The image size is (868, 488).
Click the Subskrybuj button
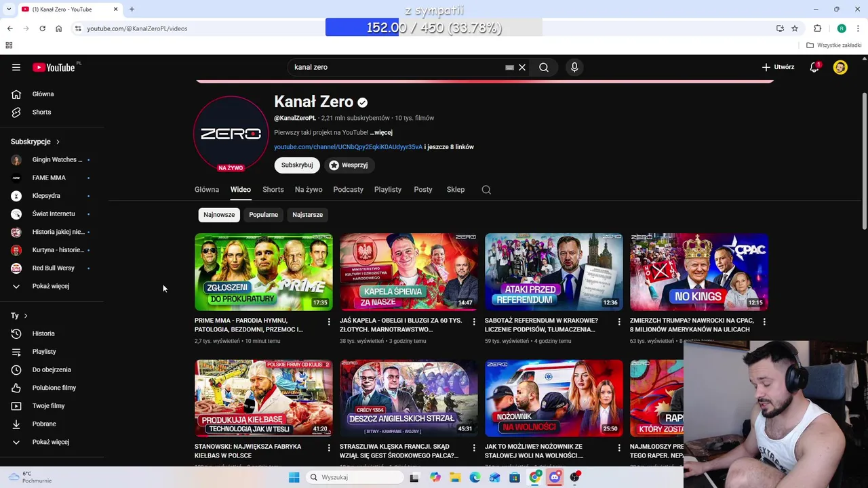pyautogui.click(x=297, y=165)
